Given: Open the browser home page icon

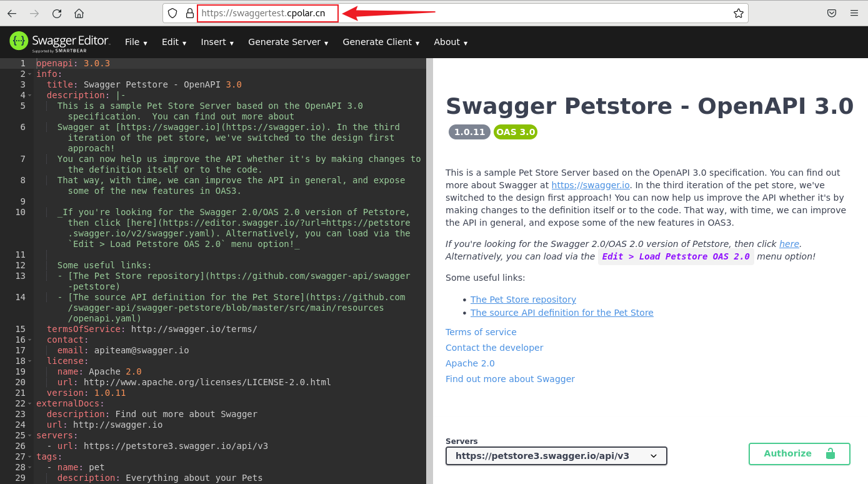Looking at the screenshot, I should 79,13.
